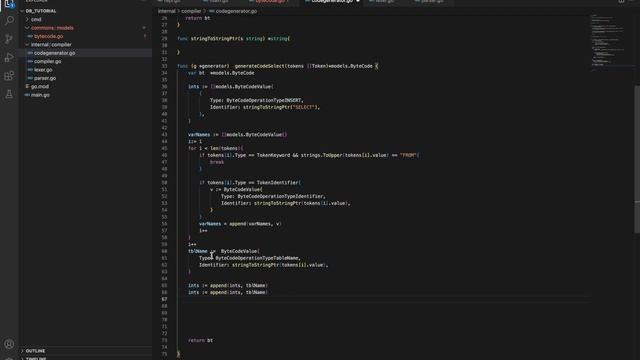Click 'var bt models.ByteCode' on line 34
The image size is (640, 360).
point(221,73)
